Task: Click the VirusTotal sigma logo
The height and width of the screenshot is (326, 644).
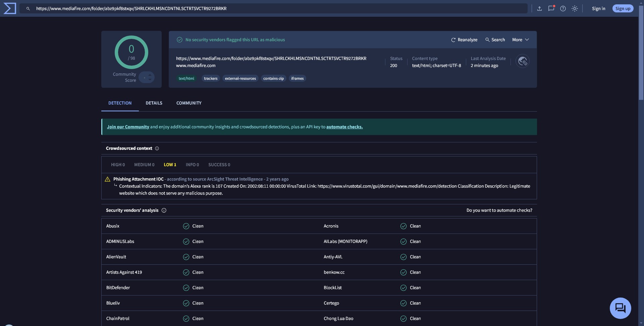Action: (10, 8)
